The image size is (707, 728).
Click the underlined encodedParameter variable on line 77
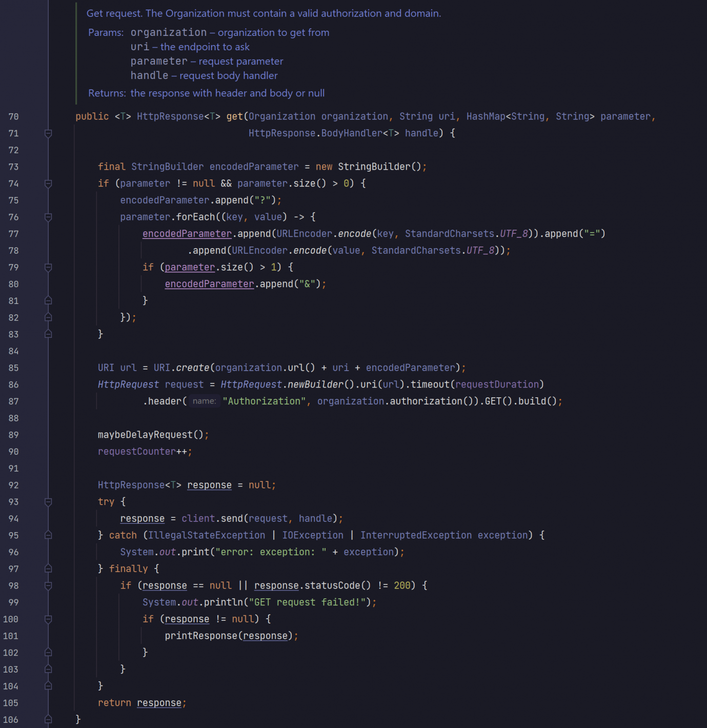pyautogui.click(x=187, y=233)
